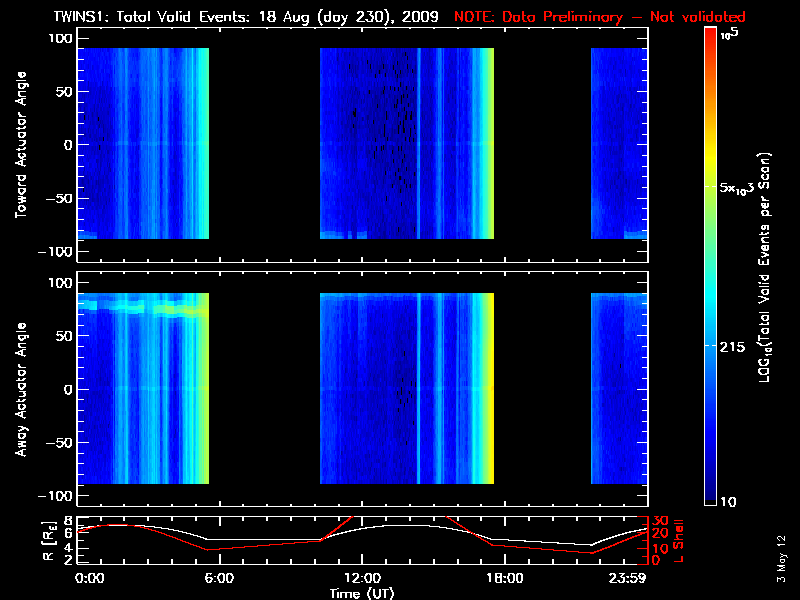Screen dimensions: 800x600
Task: Click the 'Away Actuator Angle' axis label
Action: 21,389
